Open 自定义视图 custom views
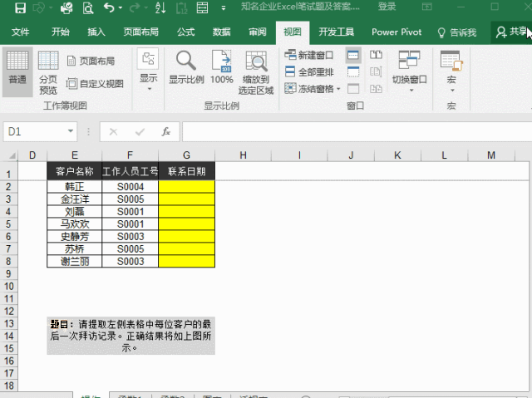This screenshot has height=398, width=532. click(95, 84)
